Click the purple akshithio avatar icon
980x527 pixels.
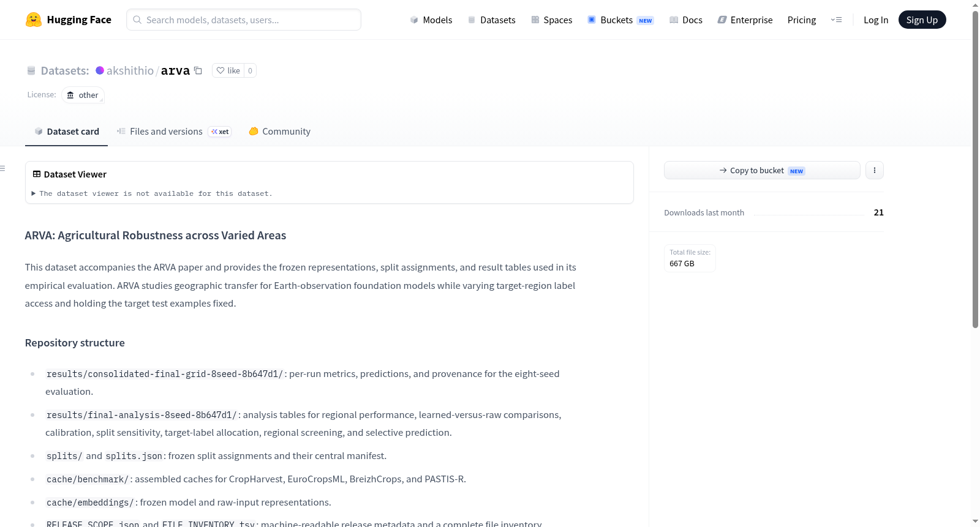click(100, 70)
